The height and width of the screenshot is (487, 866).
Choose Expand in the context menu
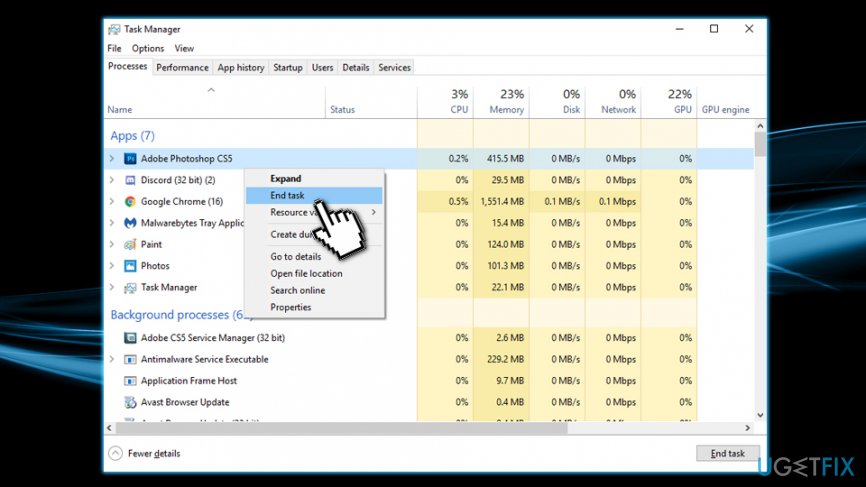click(314, 179)
